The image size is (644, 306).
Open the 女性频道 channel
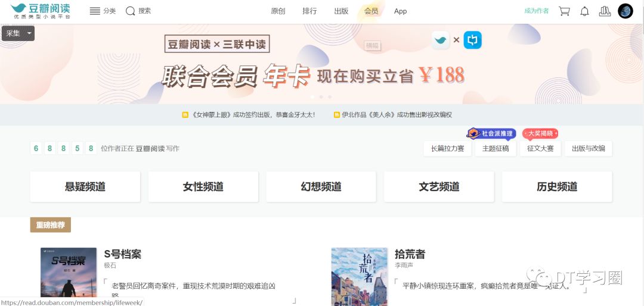coord(203,186)
